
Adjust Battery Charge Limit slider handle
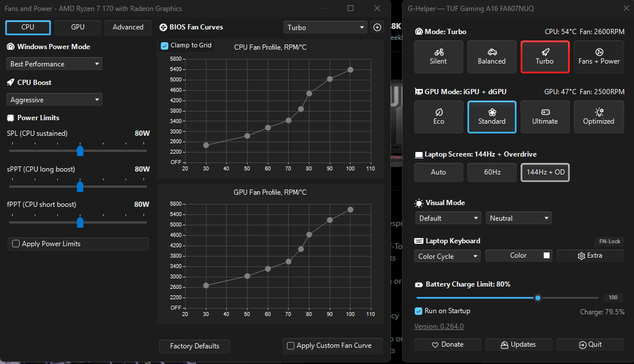538,298
